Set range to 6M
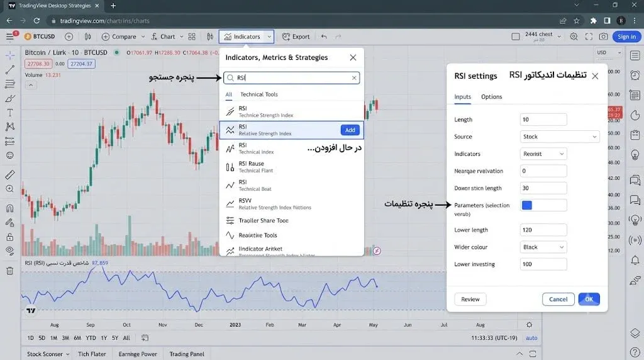The height and width of the screenshot is (360, 644). click(77, 338)
